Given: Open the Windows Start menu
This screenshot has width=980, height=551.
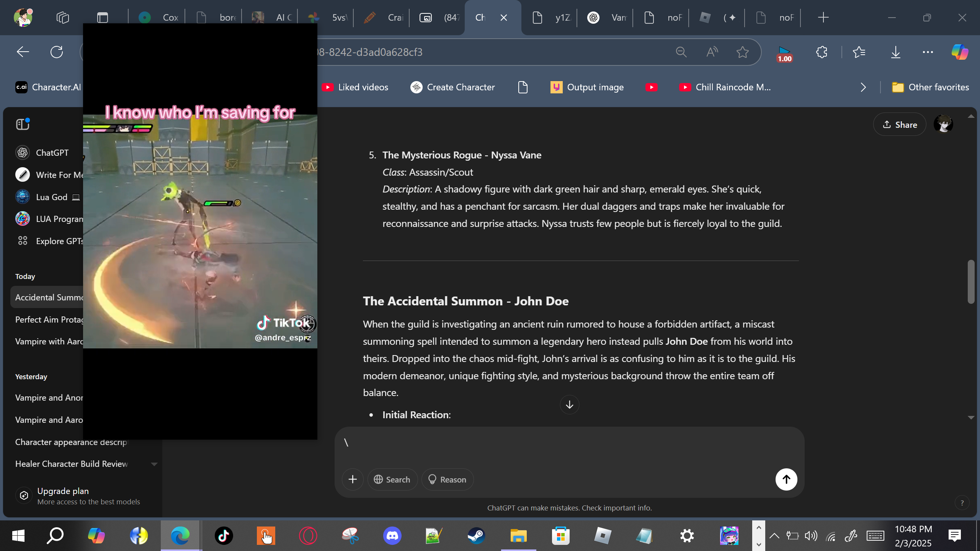Looking at the screenshot, I should click(x=18, y=536).
